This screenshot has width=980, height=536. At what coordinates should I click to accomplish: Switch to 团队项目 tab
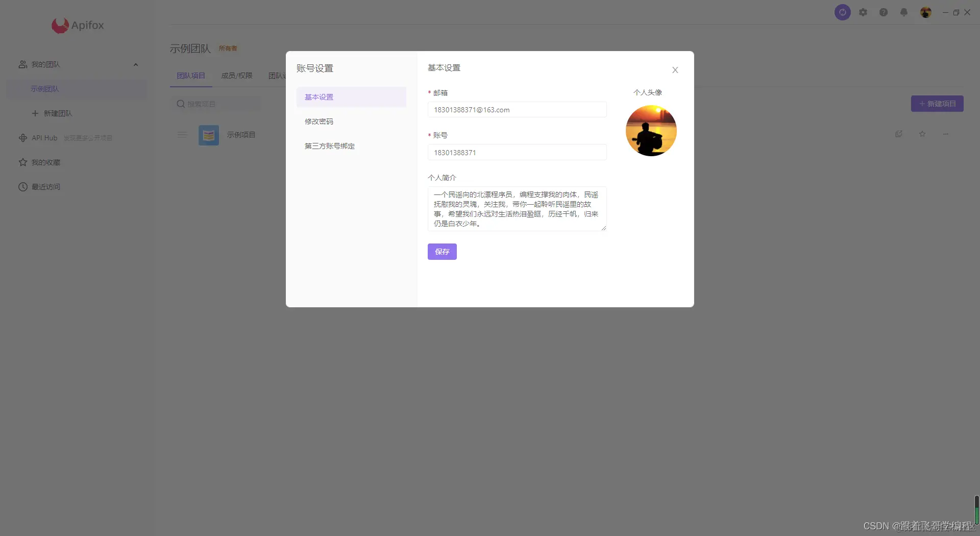[191, 76]
